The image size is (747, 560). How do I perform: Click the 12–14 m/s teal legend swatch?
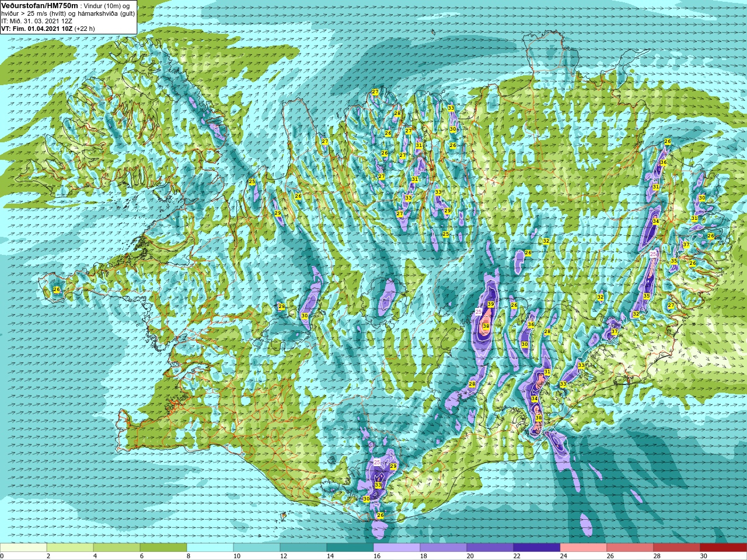tap(303, 548)
